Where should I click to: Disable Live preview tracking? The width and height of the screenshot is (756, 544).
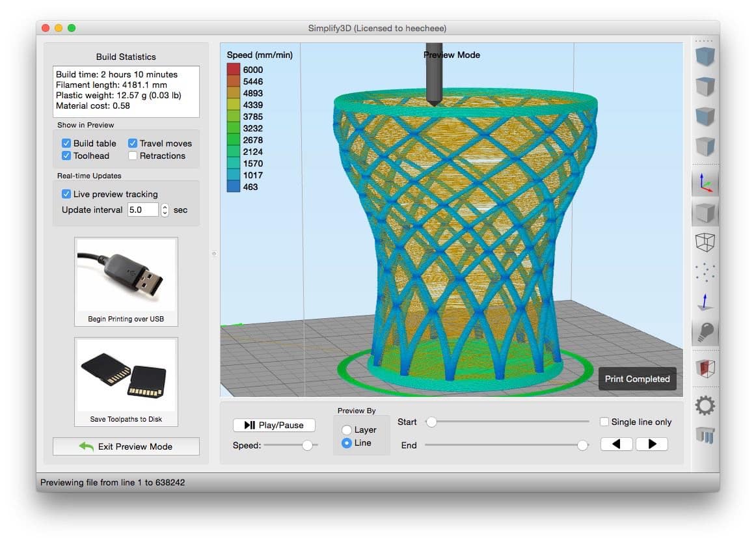click(66, 194)
